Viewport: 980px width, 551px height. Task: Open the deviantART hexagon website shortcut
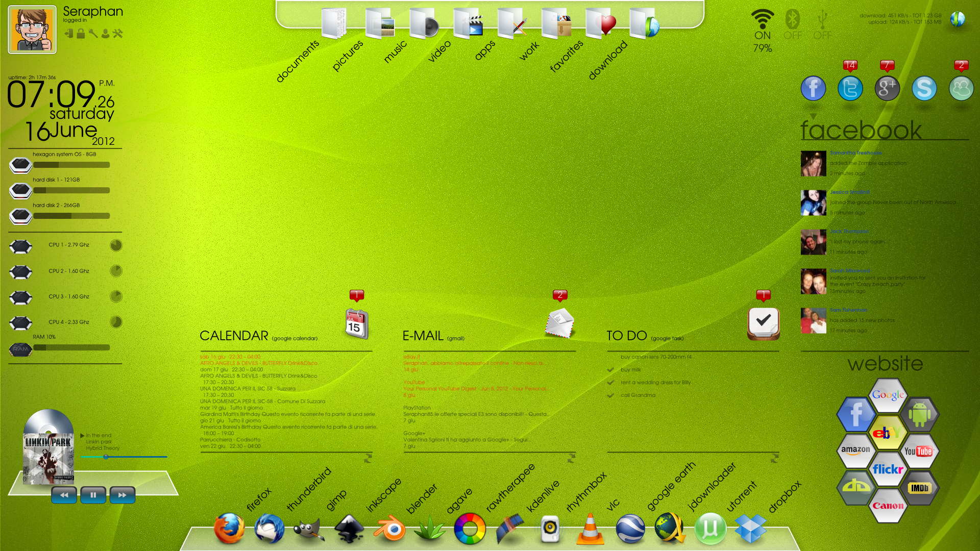856,487
